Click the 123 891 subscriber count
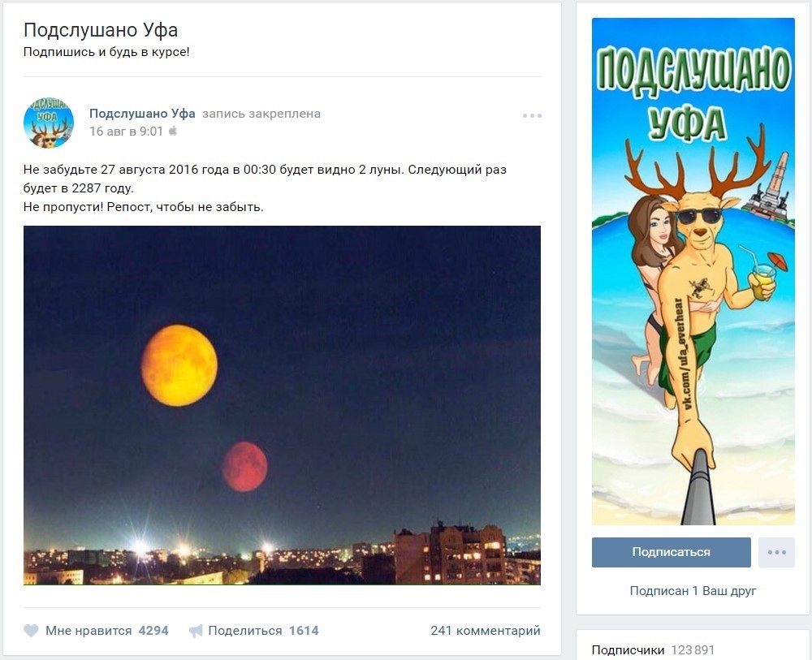 (x=693, y=650)
